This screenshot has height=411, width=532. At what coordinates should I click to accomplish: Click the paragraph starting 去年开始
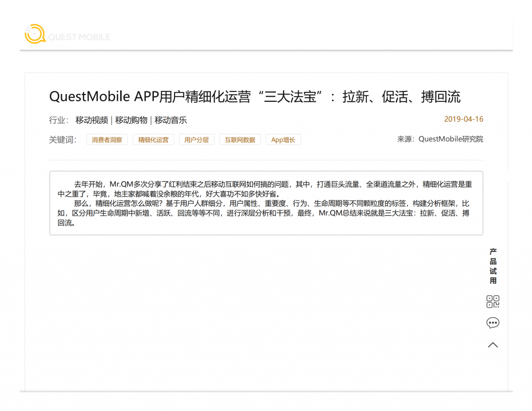(265, 189)
